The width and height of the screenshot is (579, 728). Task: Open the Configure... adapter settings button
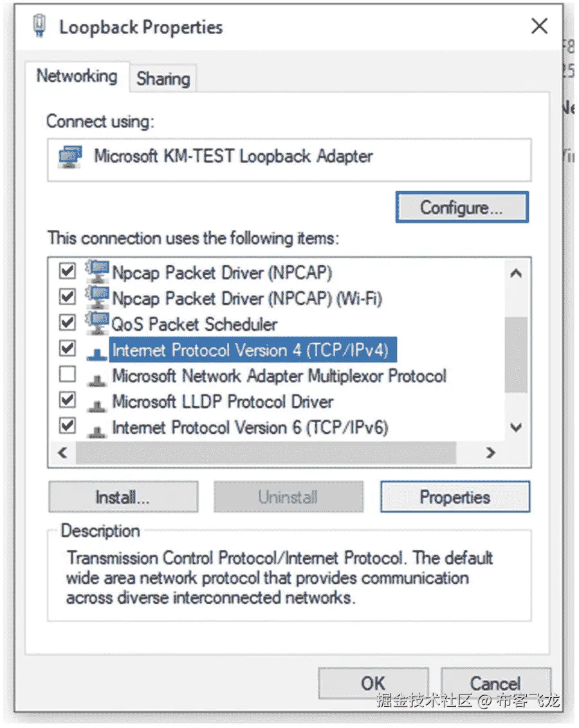click(x=461, y=207)
